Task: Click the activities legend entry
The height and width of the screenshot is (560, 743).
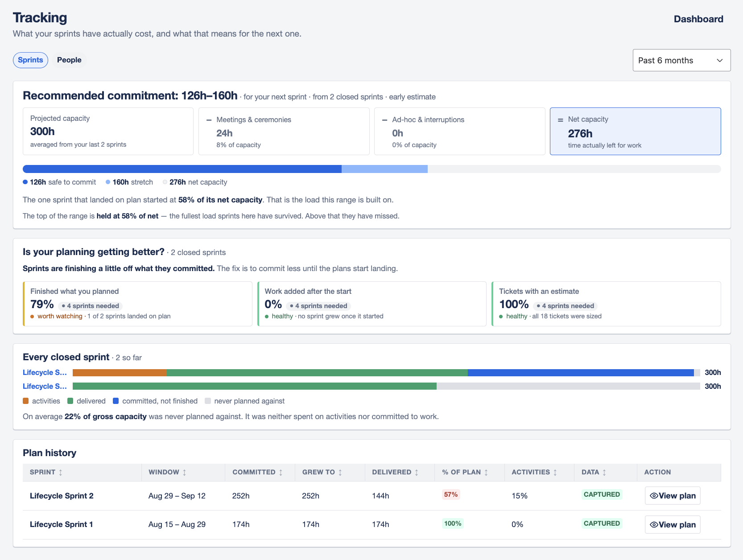Action: point(41,401)
